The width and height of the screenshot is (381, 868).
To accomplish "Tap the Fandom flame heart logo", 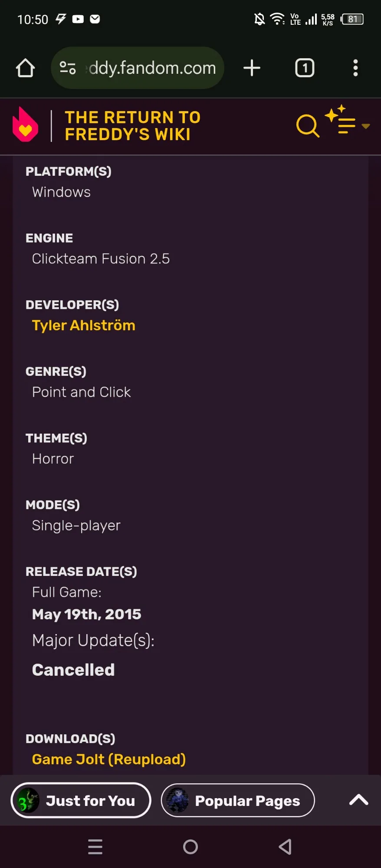I will pyautogui.click(x=25, y=125).
